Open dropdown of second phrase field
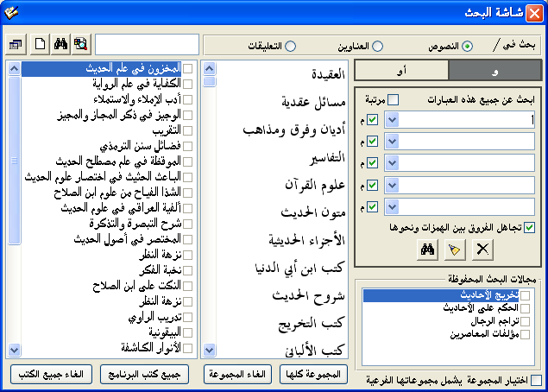The width and height of the screenshot is (548, 392). (x=392, y=142)
